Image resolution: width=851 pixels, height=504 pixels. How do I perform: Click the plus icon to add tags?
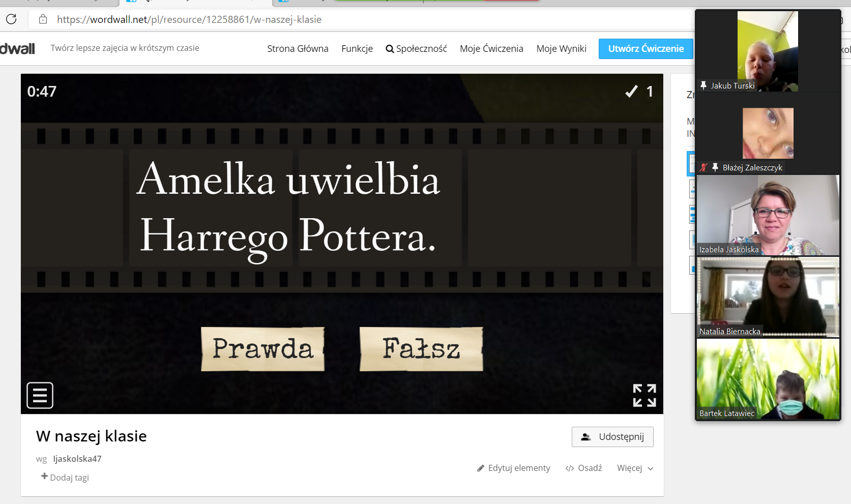click(x=45, y=477)
